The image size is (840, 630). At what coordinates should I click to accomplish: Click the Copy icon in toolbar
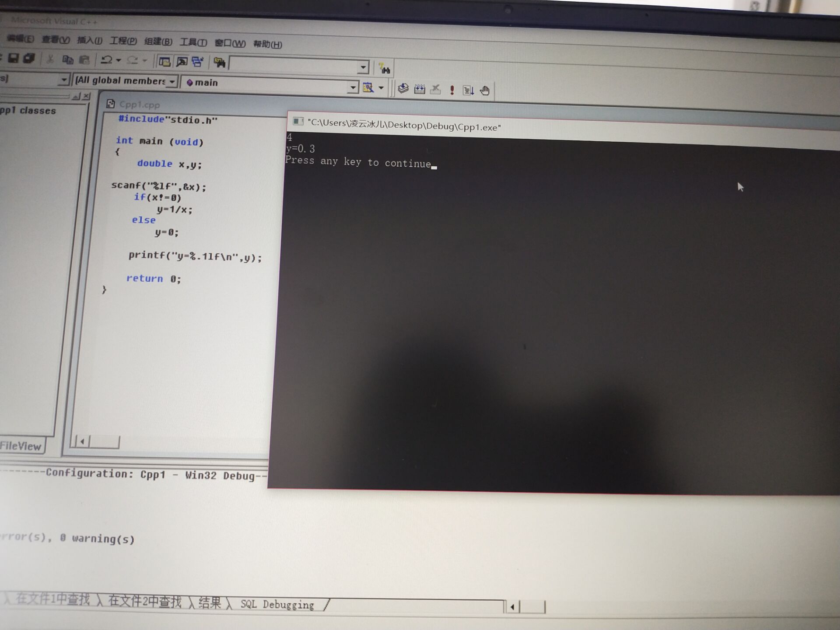68,59
